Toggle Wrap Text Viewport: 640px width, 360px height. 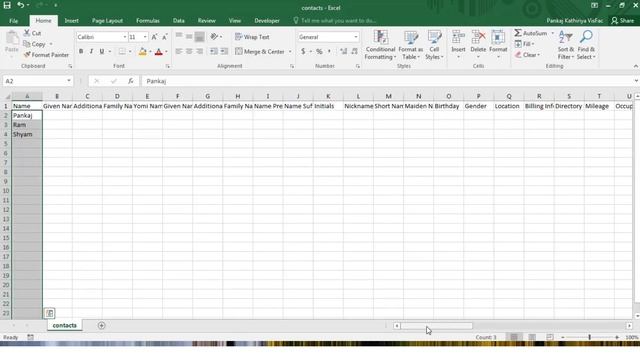point(252,37)
